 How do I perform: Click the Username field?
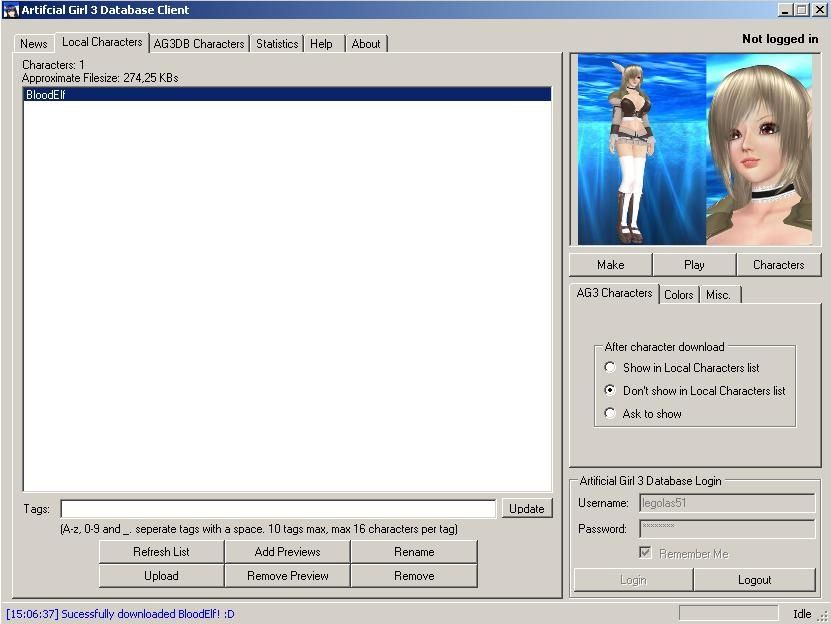click(x=727, y=503)
